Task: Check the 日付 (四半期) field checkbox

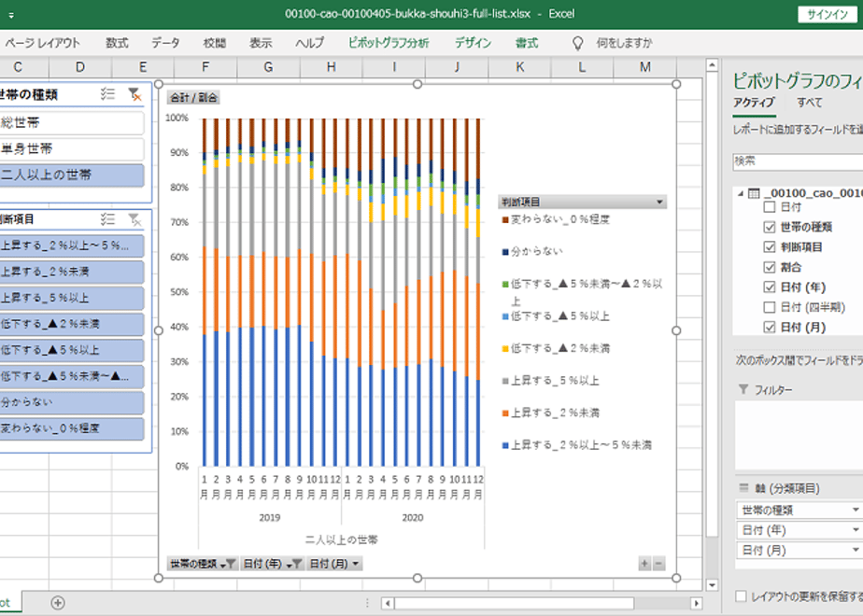Action: coord(770,307)
